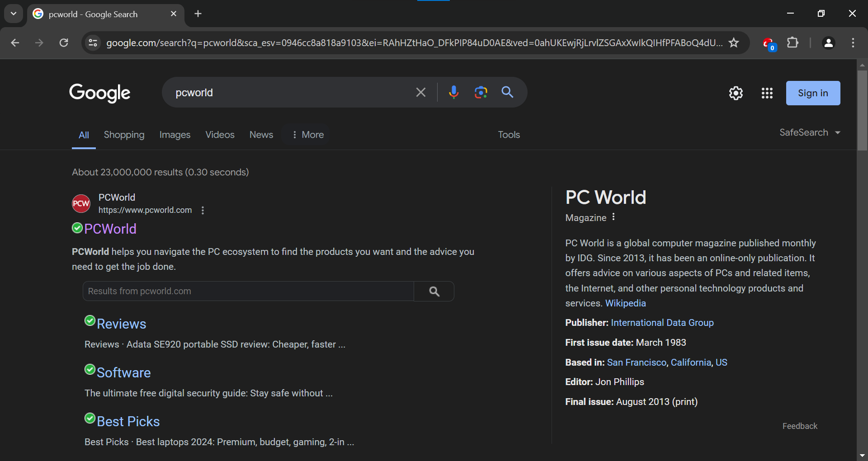Open the Extensions puzzle icon

click(x=793, y=43)
